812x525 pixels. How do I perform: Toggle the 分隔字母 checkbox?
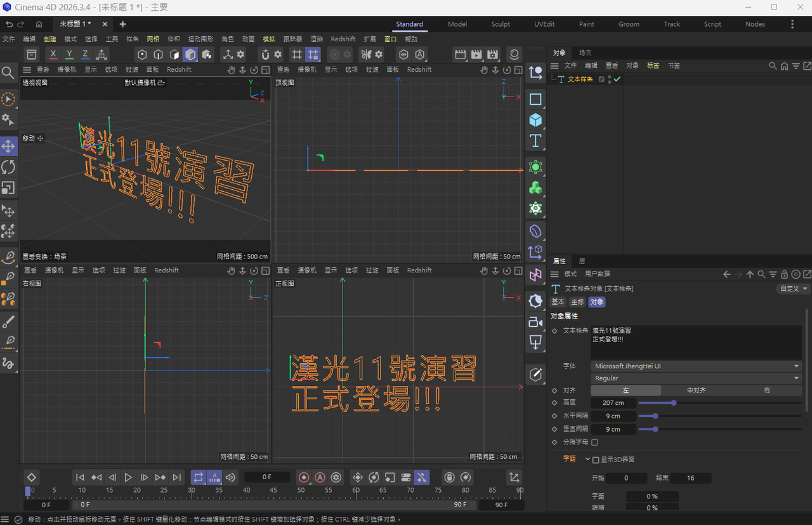(x=594, y=442)
